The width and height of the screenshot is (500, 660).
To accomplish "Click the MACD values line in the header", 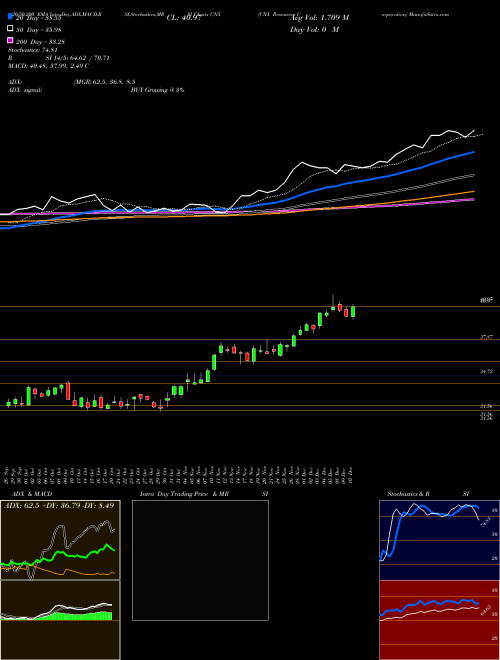I will [48, 66].
